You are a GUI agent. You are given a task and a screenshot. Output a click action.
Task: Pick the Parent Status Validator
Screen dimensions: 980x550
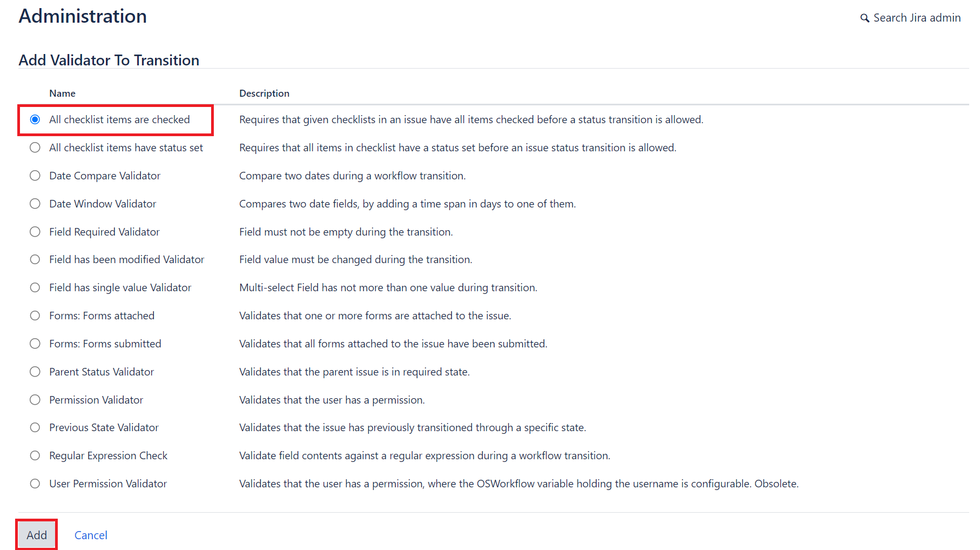35,371
